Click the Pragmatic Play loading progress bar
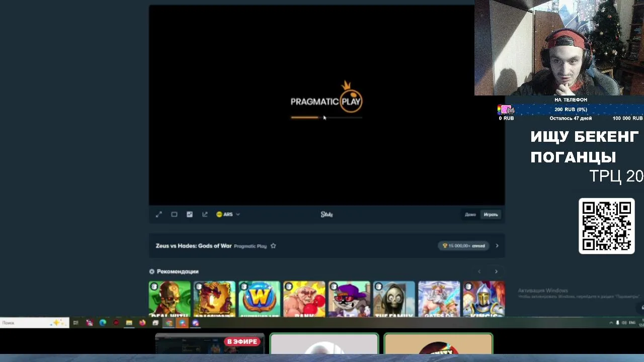Screen dimensions: 644x362 click(x=327, y=118)
